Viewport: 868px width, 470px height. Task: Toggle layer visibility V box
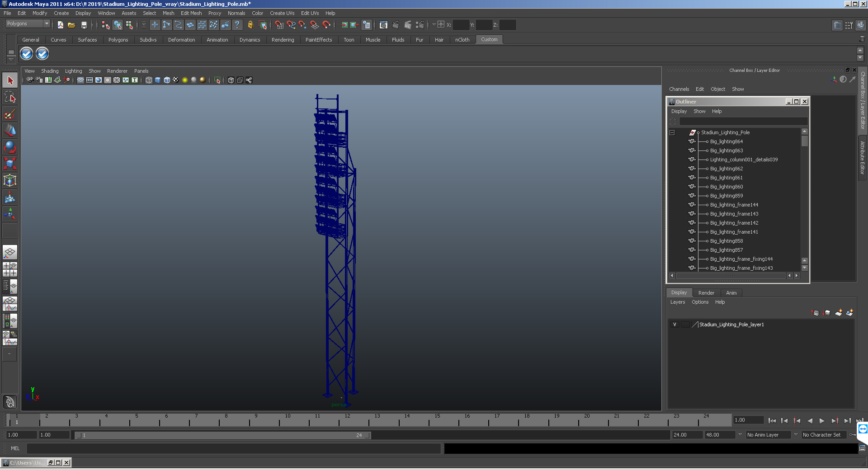tap(675, 324)
